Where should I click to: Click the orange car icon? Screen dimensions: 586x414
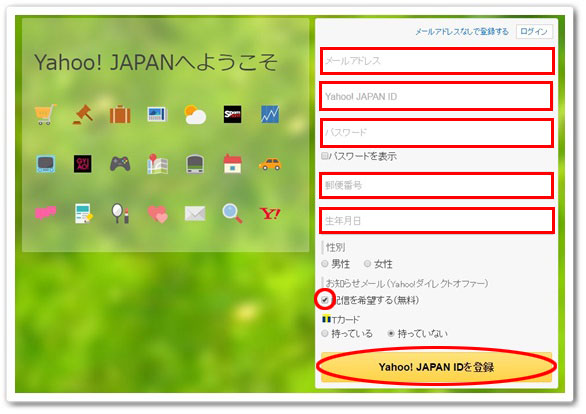(270, 164)
